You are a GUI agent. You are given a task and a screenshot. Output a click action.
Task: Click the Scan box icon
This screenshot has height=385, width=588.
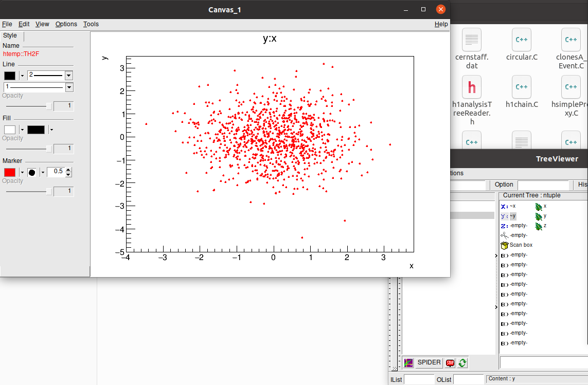[x=504, y=245]
